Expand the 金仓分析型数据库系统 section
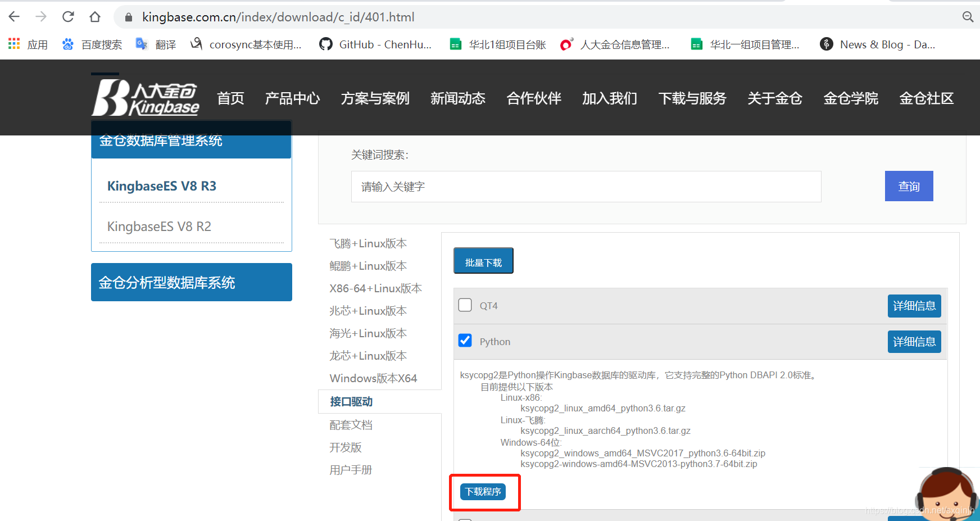Viewport: 980px width, 521px height. point(191,282)
